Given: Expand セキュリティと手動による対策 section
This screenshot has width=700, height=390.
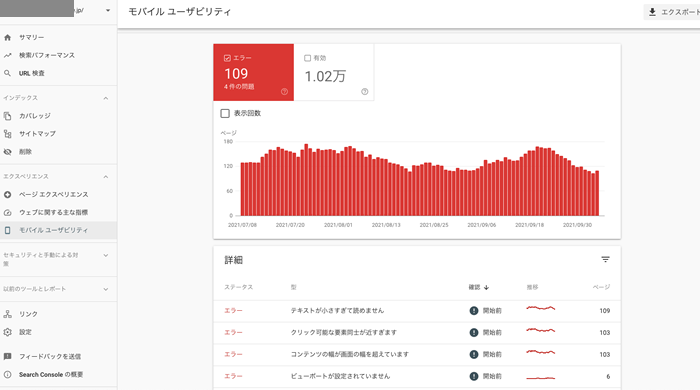Looking at the screenshot, I should pos(106,256).
